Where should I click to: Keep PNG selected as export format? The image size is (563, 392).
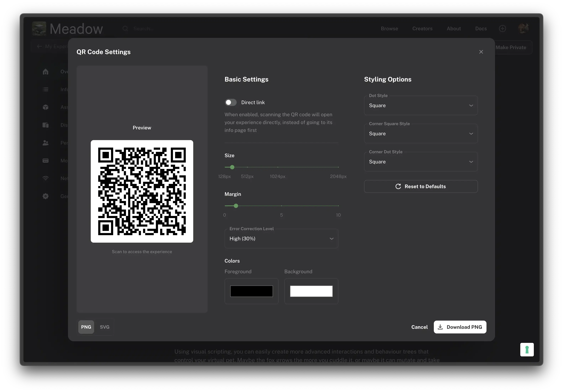click(86, 327)
